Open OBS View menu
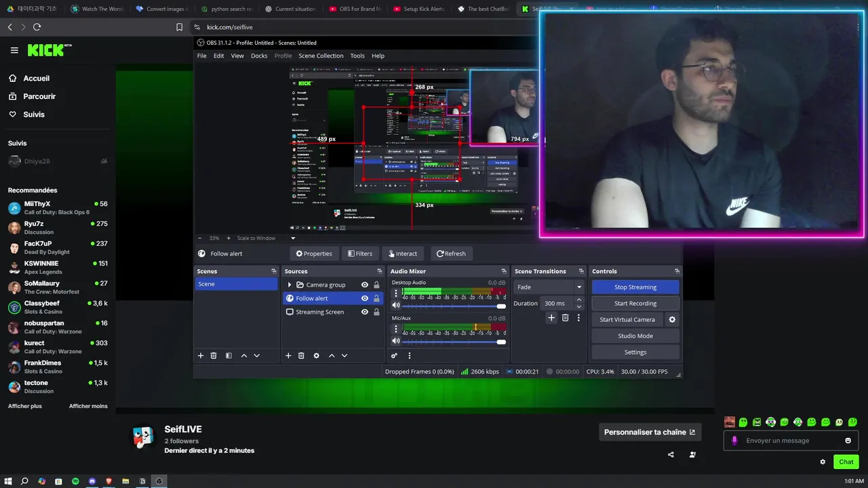The image size is (868, 488). click(x=237, y=56)
